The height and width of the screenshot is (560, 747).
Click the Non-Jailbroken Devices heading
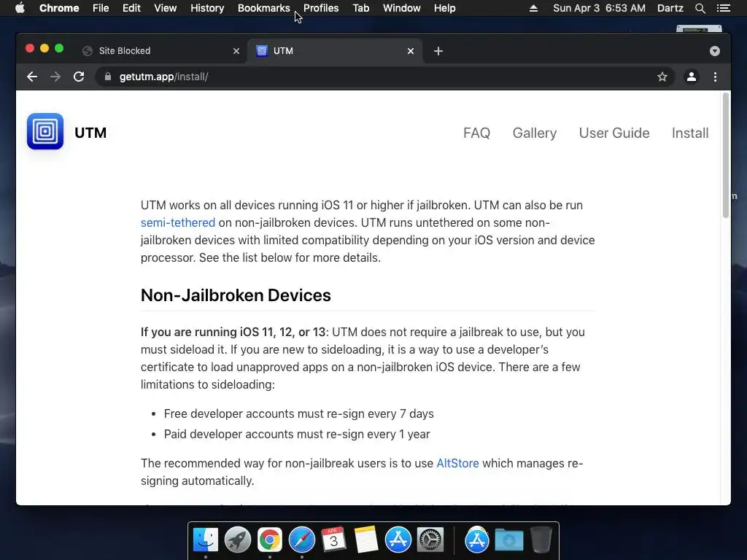(236, 295)
